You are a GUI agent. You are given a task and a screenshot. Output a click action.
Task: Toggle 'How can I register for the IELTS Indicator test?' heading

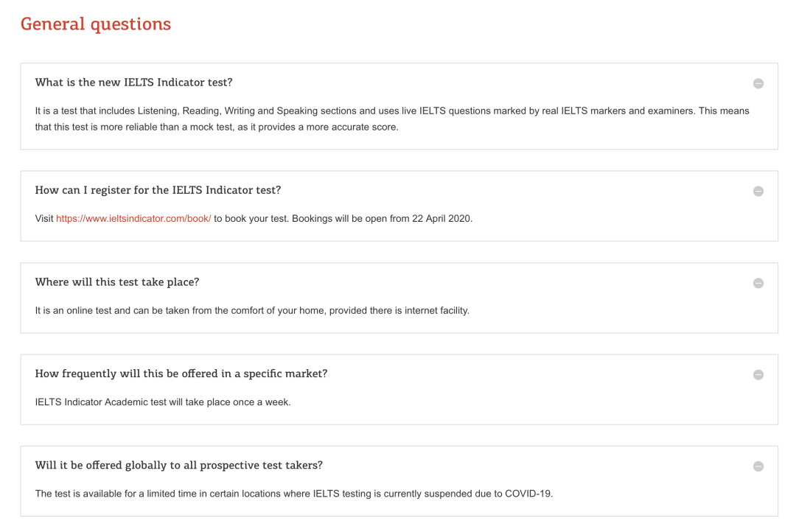click(x=158, y=190)
